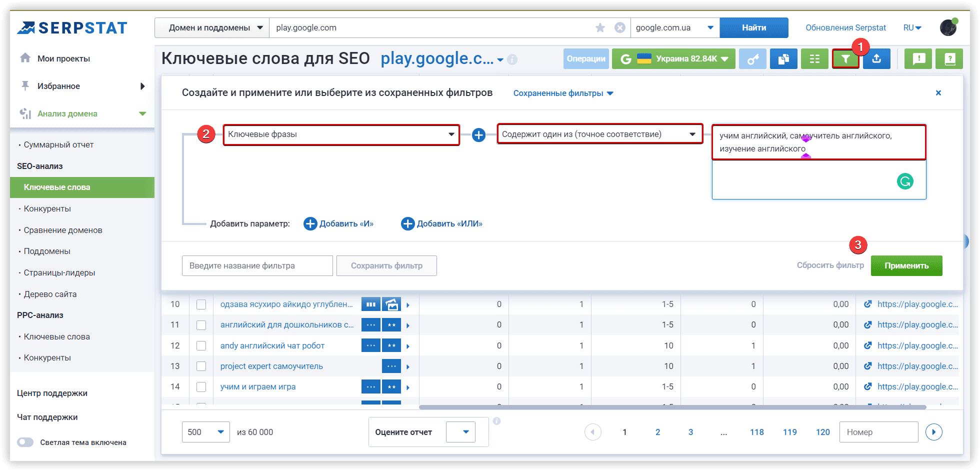
Task: Open external link icon in row 12
Action: click(868, 345)
